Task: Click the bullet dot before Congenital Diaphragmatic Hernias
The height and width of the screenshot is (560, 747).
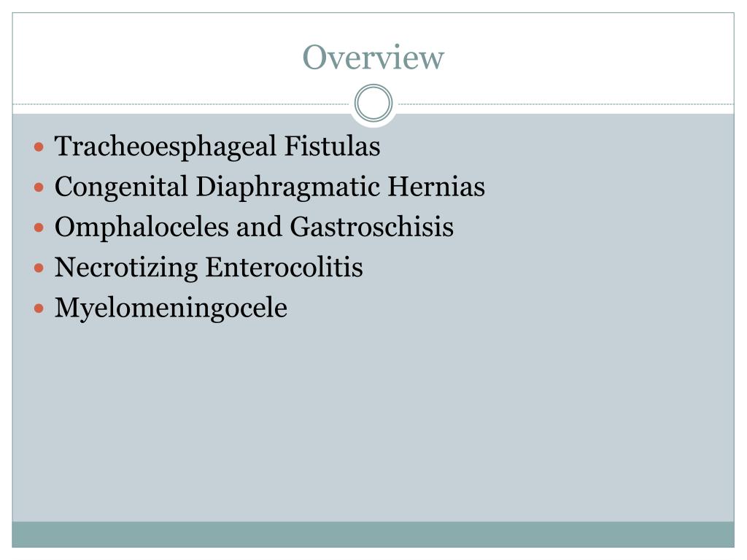Action: 39,187
